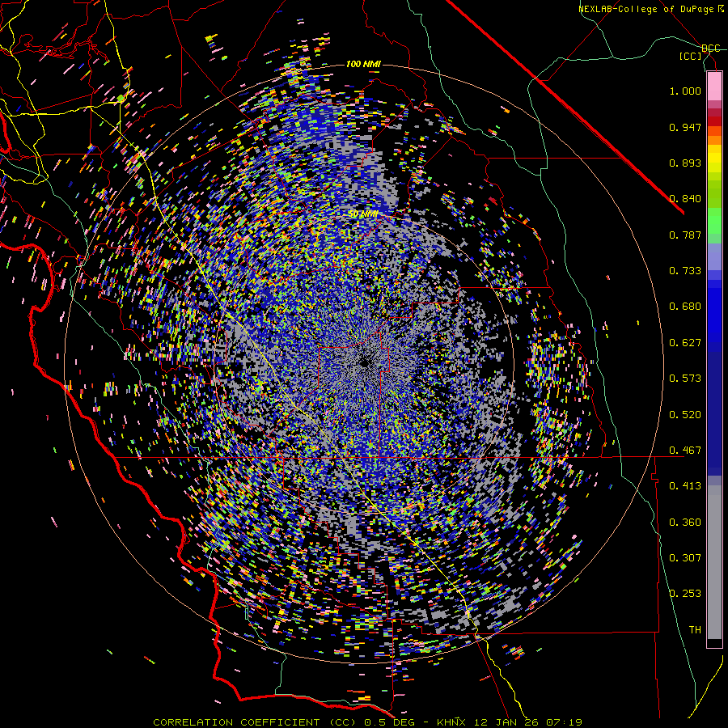Click the CORRELATION COEFFICIENT (CC) caption text
The image size is (728, 728).
tap(255, 722)
